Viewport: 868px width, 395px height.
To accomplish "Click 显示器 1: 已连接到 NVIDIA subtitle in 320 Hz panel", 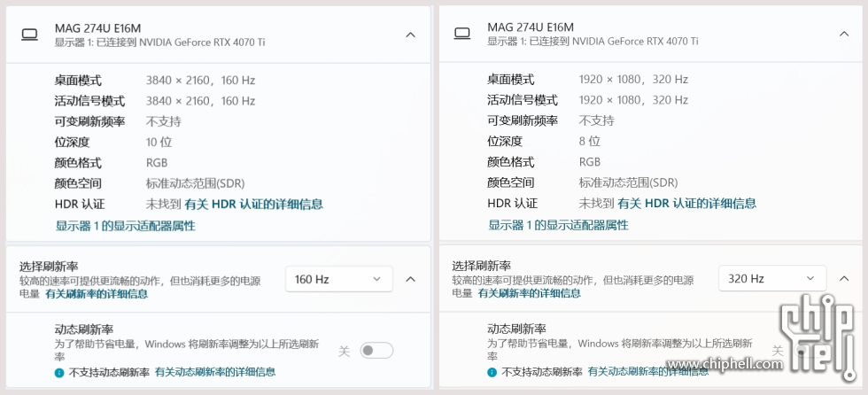I will (x=593, y=41).
